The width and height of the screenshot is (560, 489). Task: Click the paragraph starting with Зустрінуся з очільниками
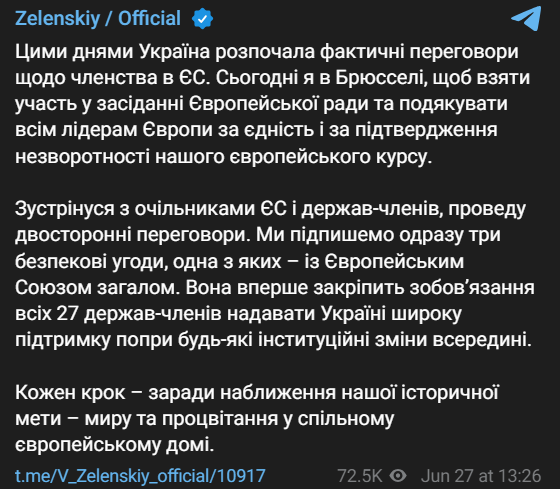(x=275, y=274)
